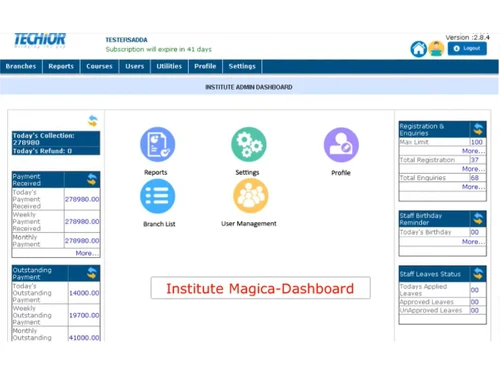
Task: Refresh Registration & Enquiries panel
Action: (478, 129)
